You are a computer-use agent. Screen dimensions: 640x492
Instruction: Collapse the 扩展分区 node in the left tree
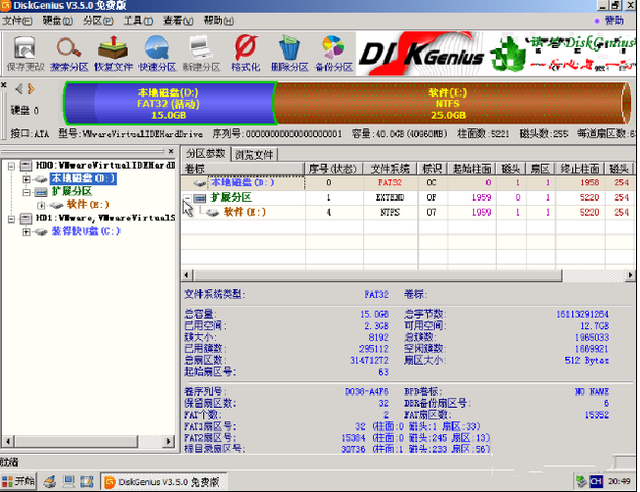pyautogui.click(x=26, y=191)
